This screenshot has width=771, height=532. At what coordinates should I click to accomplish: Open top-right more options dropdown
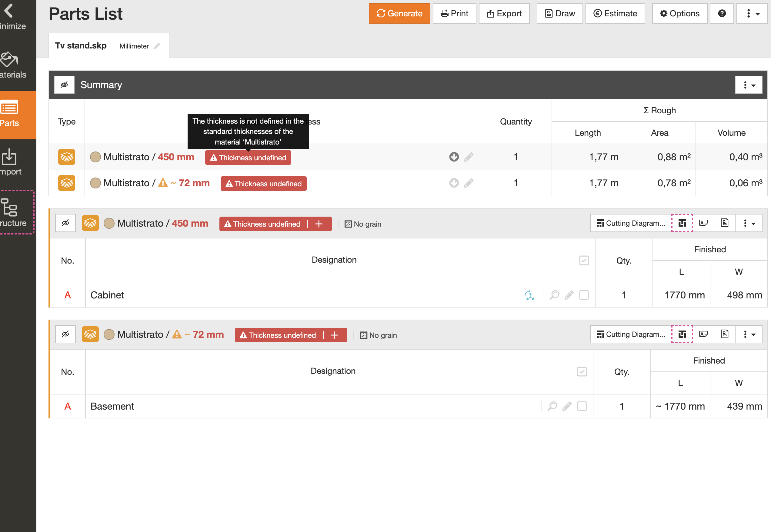coord(752,13)
